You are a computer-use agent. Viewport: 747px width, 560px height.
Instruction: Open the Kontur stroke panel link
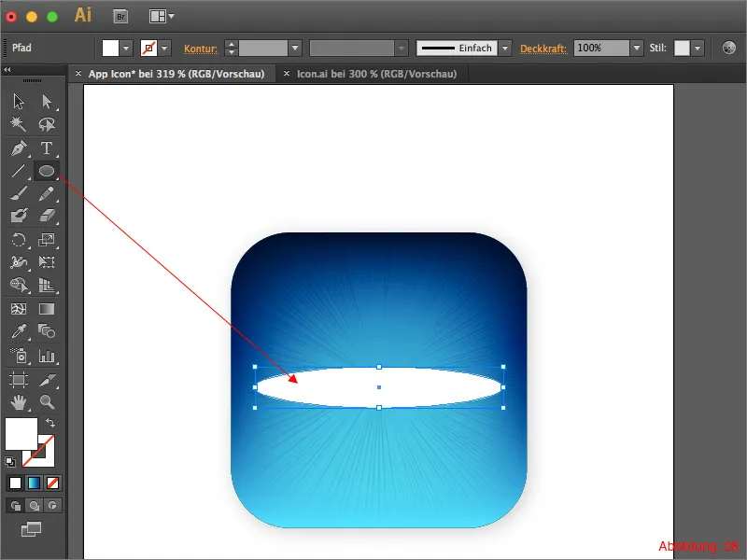point(201,49)
